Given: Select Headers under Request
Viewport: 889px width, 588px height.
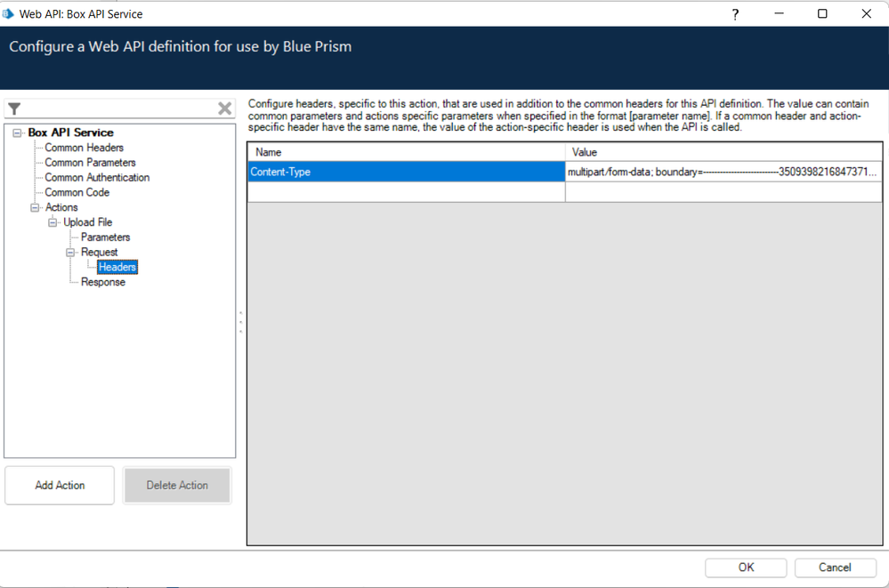Looking at the screenshot, I should tap(117, 267).
